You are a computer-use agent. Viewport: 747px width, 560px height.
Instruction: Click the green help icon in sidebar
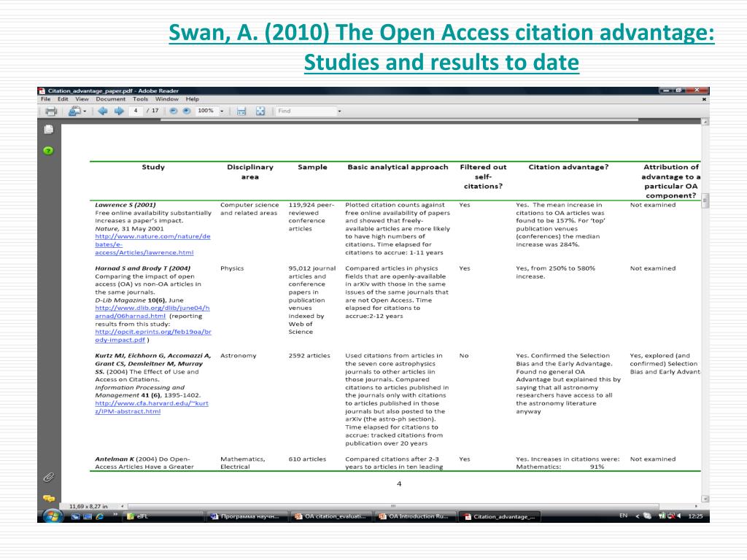tap(48, 151)
